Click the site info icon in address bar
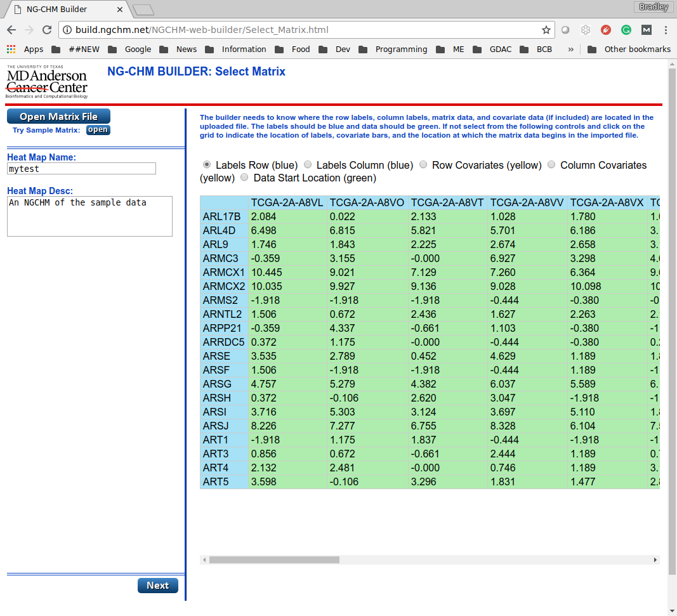 [x=67, y=30]
